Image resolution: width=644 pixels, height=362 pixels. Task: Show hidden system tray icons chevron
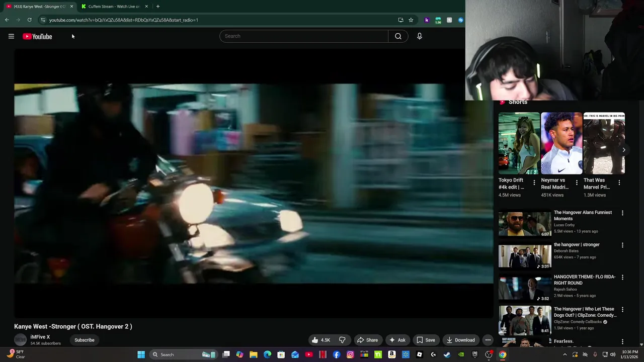click(565, 355)
